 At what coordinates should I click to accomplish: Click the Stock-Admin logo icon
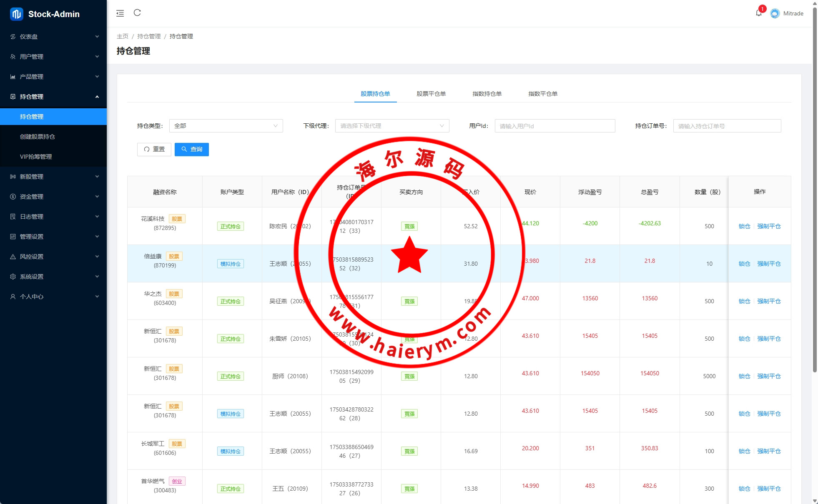(16, 14)
